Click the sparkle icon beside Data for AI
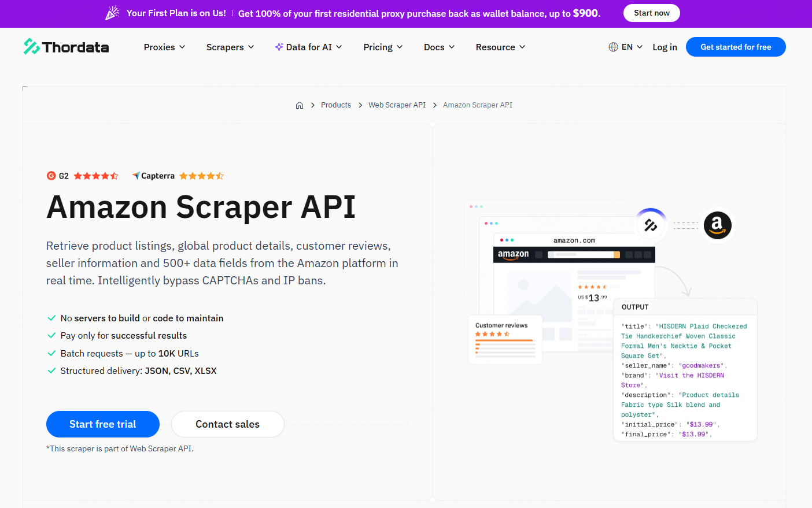The height and width of the screenshot is (508, 812). pos(279,47)
